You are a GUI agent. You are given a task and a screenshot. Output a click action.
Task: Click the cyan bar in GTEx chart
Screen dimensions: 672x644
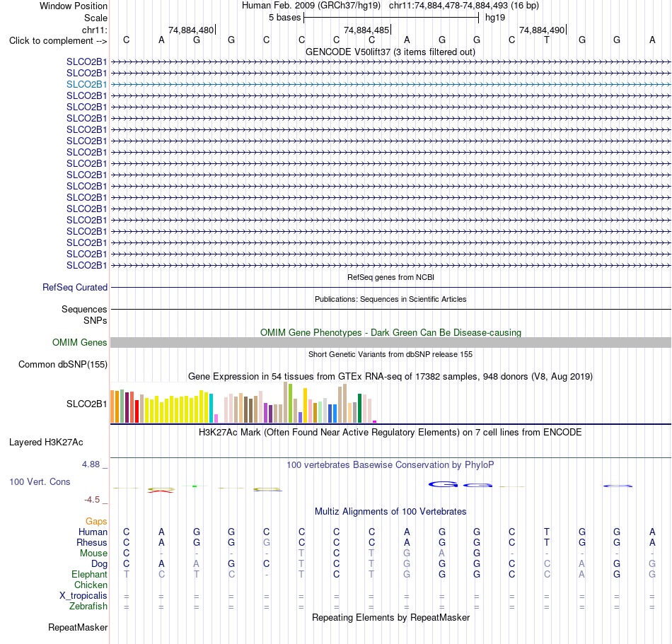pos(212,408)
